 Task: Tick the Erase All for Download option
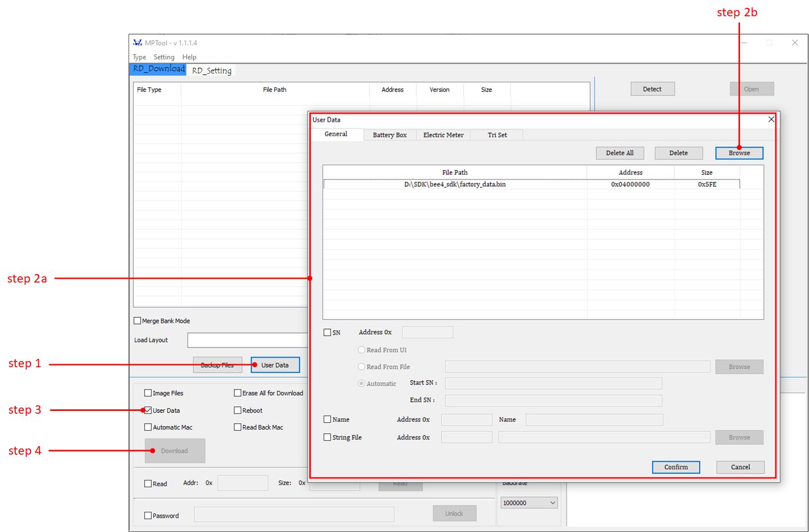point(238,393)
